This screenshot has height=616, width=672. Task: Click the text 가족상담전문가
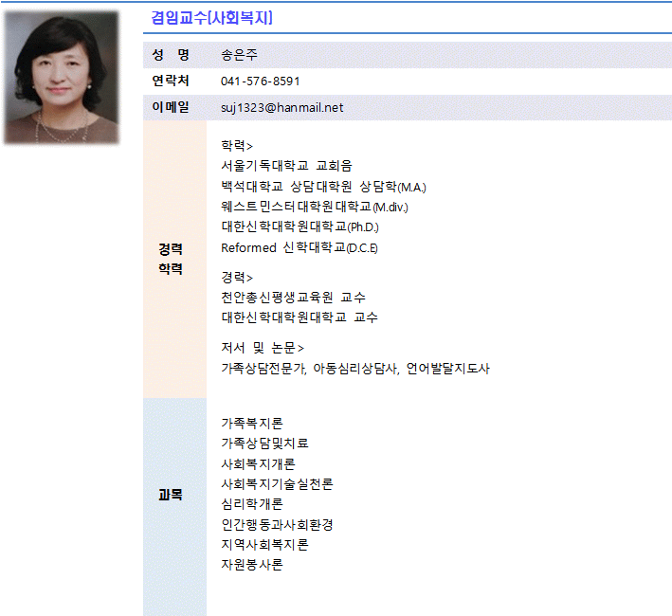point(263,369)
